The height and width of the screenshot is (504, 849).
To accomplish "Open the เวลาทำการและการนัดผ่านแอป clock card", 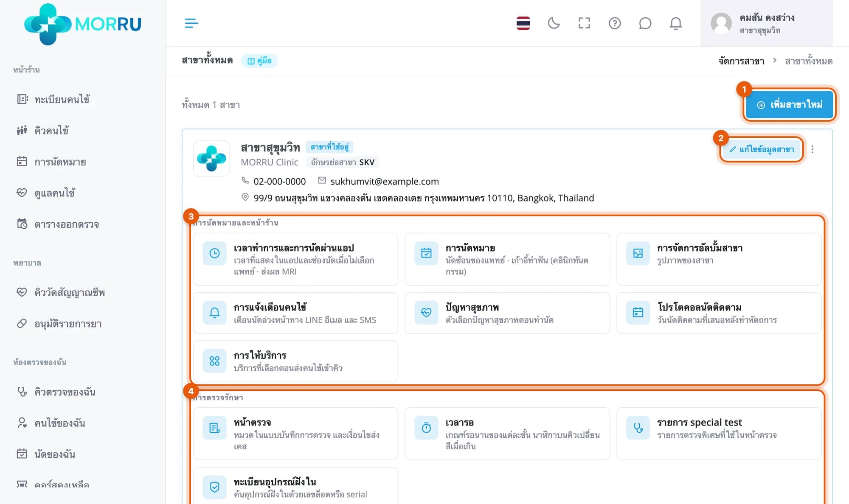I will click(295, 259).
